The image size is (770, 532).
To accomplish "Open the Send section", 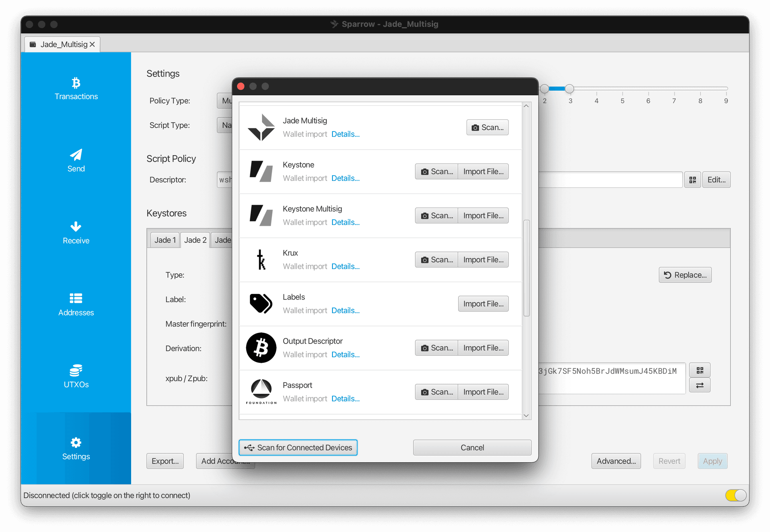I will 76,160.
